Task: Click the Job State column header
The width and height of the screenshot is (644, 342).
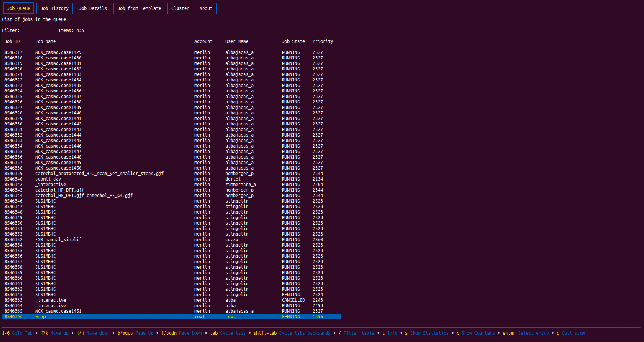Action: (293, 41)
